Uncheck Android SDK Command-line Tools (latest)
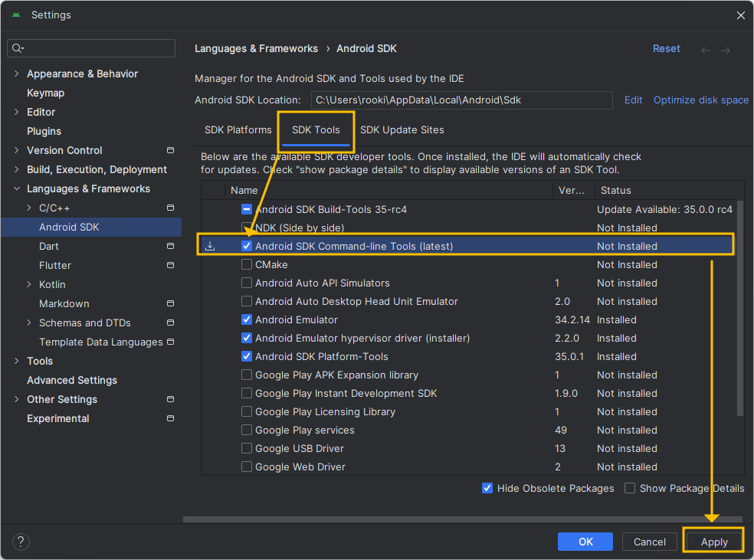Viewport: 754px width, 560px height. point(247,246)
